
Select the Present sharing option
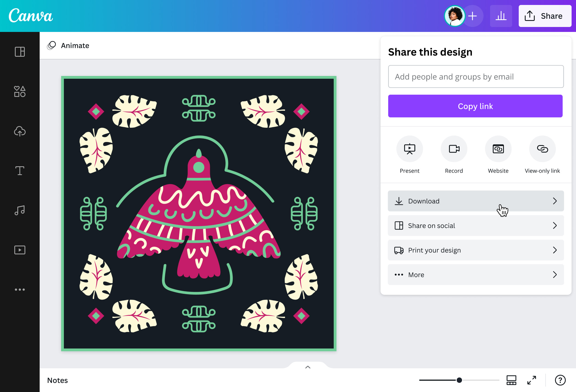(x=409, y=149)
